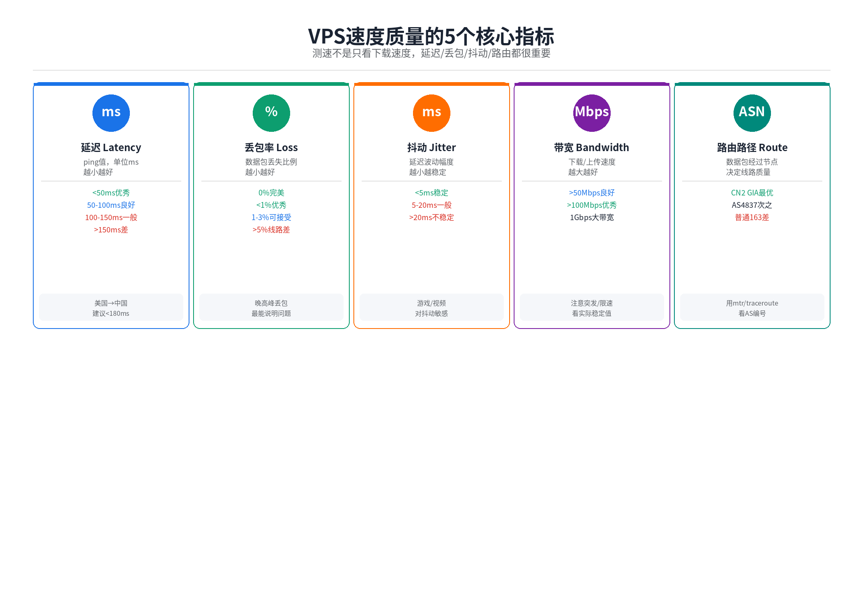
Task: Click the description 下载/上传速度
Action: (x=592, y=162)
